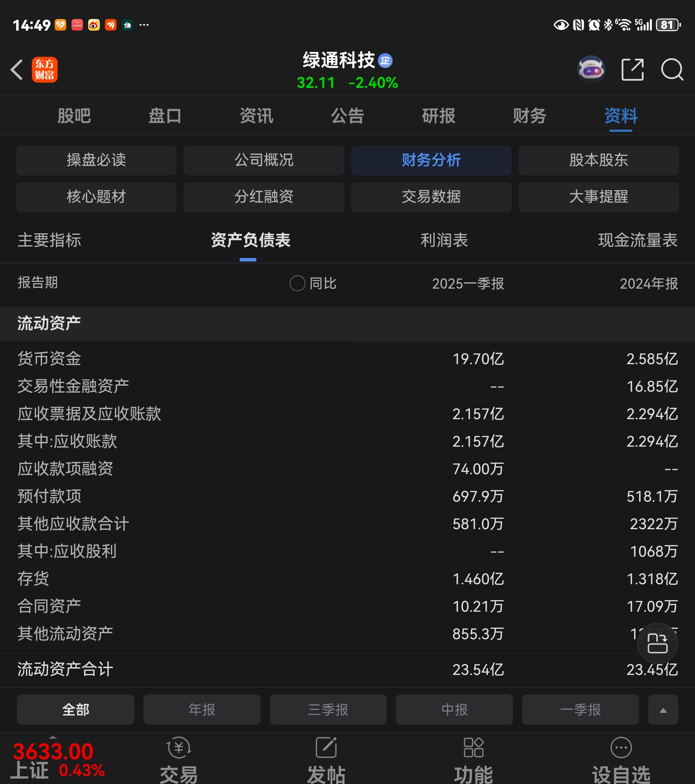This screenshot has width=695, height=784.
Task: Toggle the 同比 radio button
Action: tap(297, 284)
